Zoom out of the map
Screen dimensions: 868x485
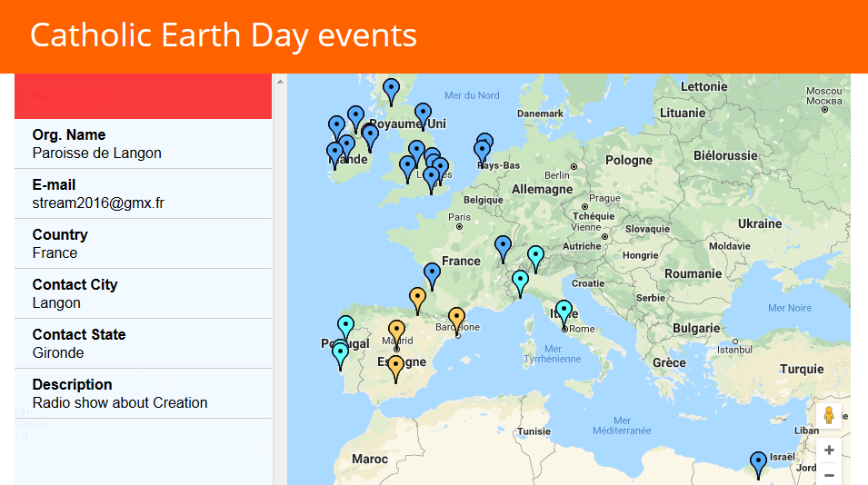829,475
